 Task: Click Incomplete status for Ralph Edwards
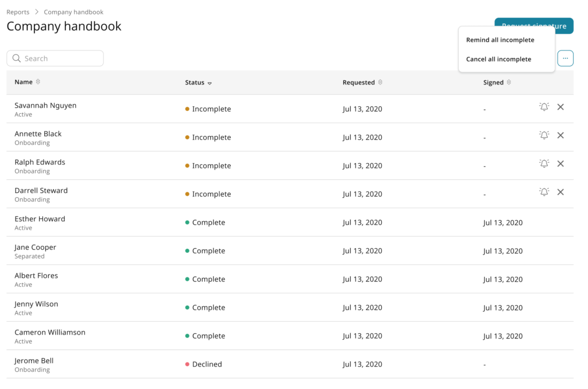click(x=208, y=165)
